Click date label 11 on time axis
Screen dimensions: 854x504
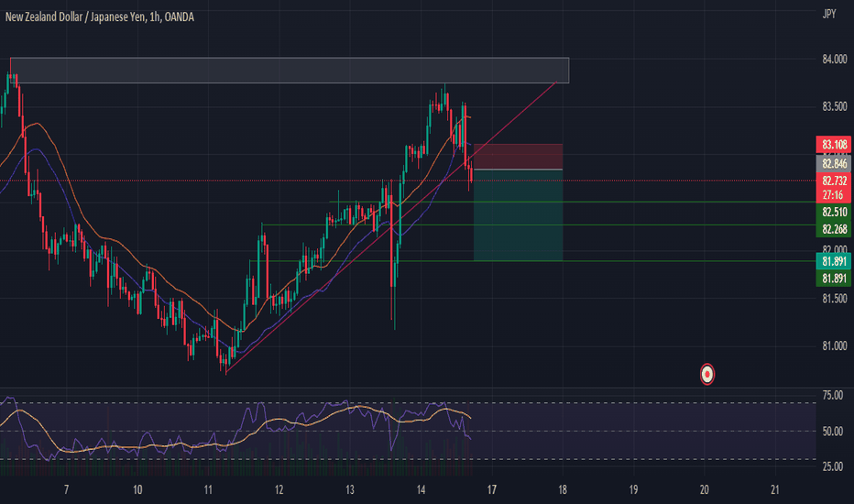(x=208, y=490)
